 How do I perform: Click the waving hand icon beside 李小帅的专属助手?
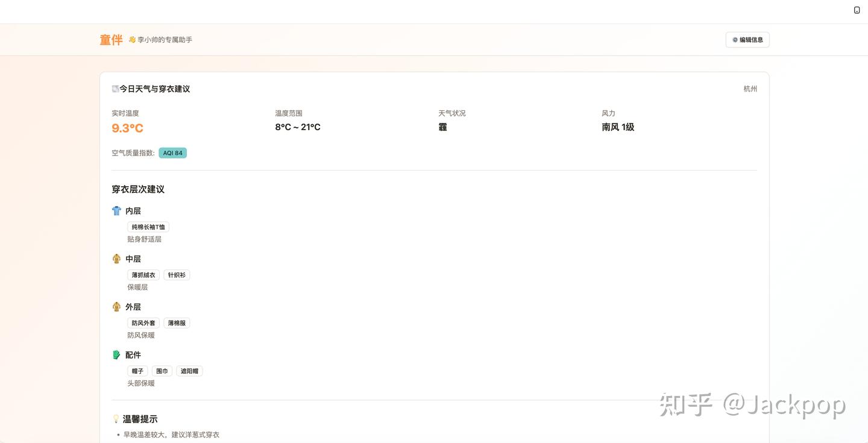pos(132,40)
